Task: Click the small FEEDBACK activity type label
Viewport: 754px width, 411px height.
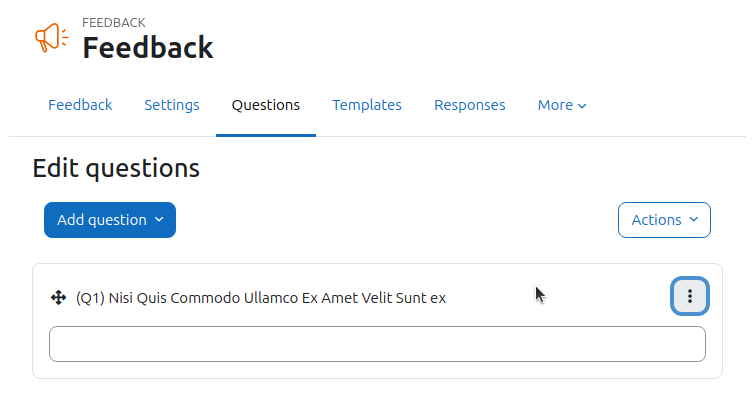Action: (x=113, y=23)
